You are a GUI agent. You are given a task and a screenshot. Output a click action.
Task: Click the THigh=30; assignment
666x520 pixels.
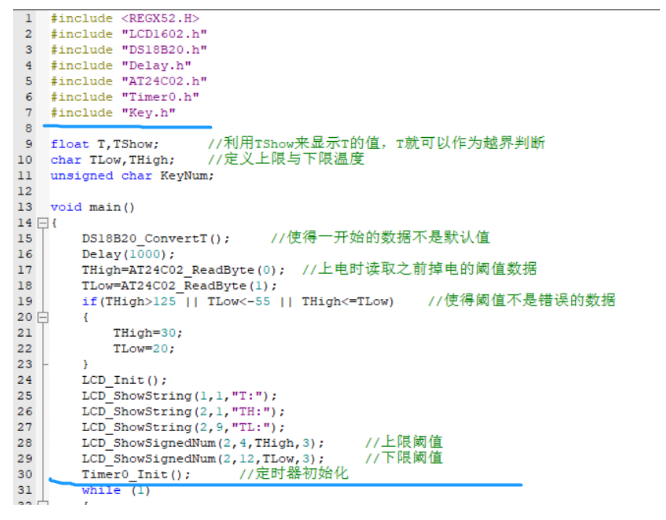tap(148, 333)
